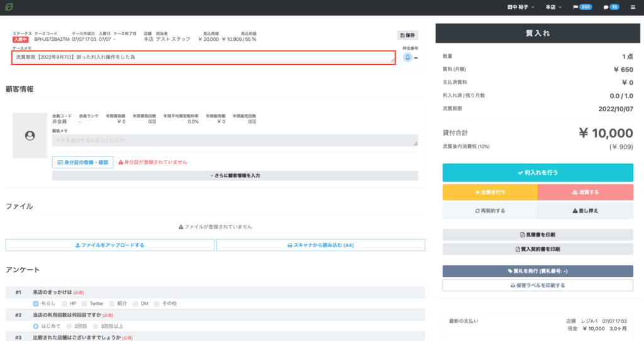The width and height of the screenshot is (644, 341).
Task: Open 身分証の登録・確認 button
Action: (x=82, y=162)
